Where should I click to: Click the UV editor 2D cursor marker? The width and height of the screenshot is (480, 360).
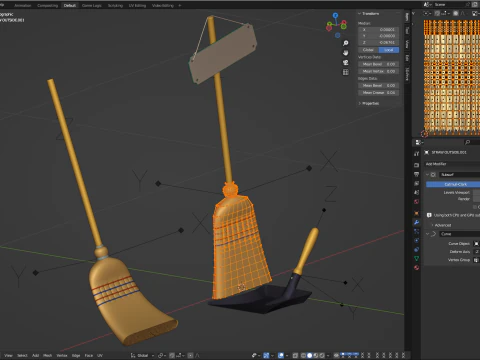pos(424,134)
